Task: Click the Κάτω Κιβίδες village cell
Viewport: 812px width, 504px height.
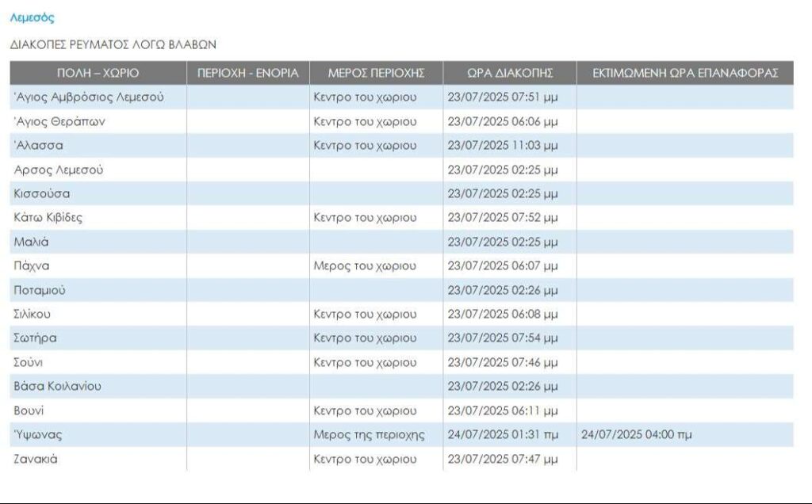Action: pos(48,218)
